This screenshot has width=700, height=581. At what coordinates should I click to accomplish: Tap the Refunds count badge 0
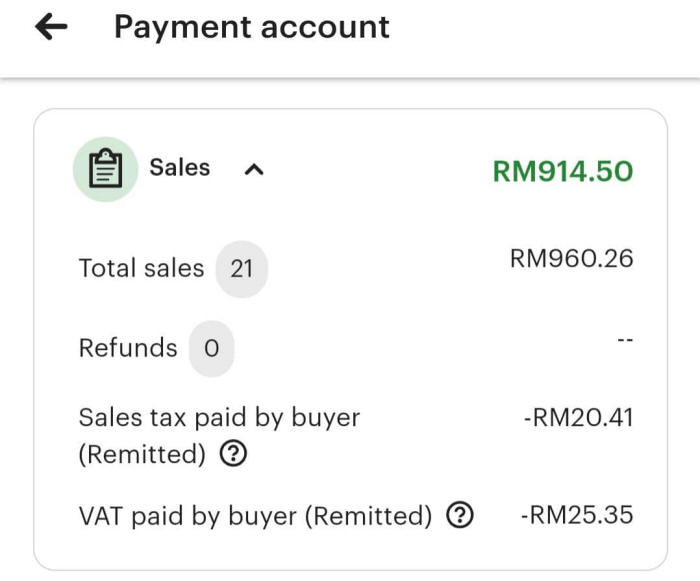[211, 349]
